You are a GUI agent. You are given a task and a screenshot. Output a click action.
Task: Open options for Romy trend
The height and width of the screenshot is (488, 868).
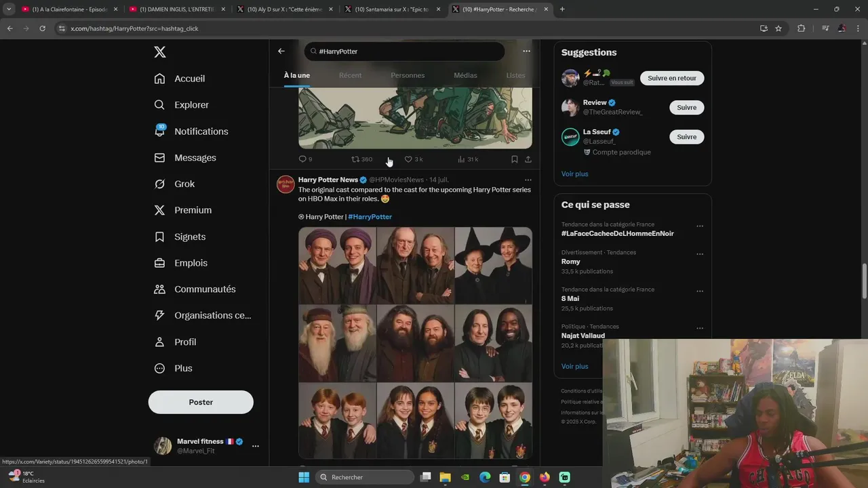700,254
